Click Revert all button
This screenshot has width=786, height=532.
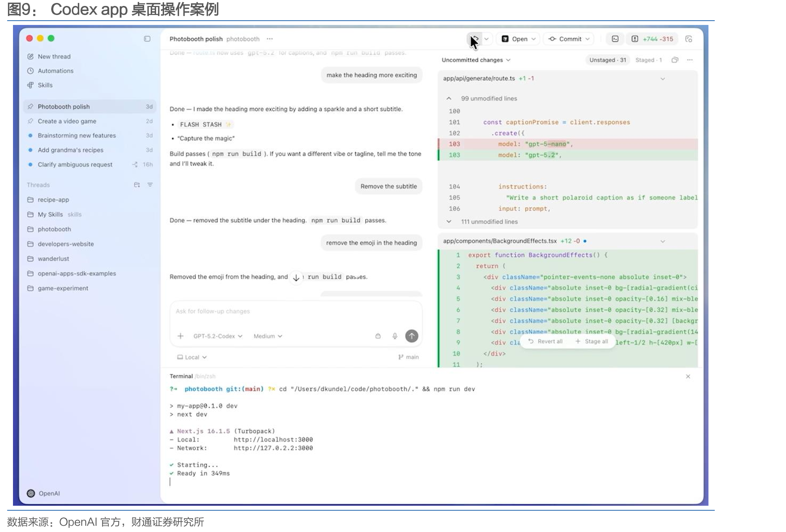pyautogui.click(x=545, y=341)
